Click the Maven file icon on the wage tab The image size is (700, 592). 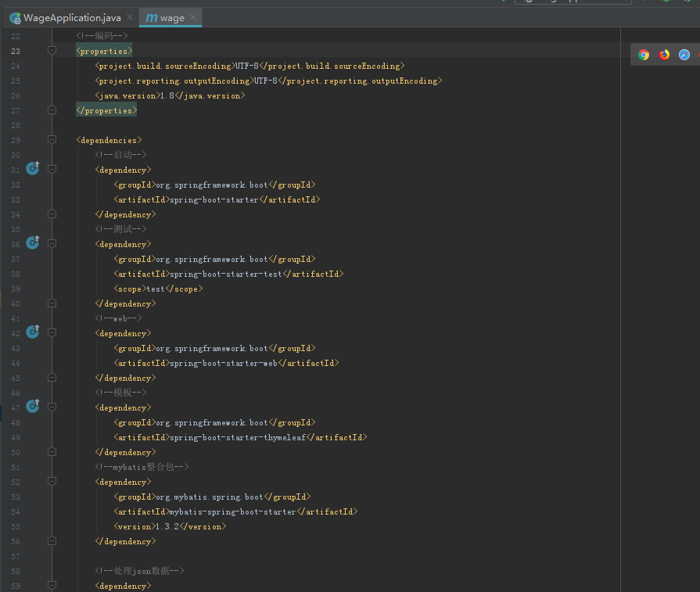(152, 18)
